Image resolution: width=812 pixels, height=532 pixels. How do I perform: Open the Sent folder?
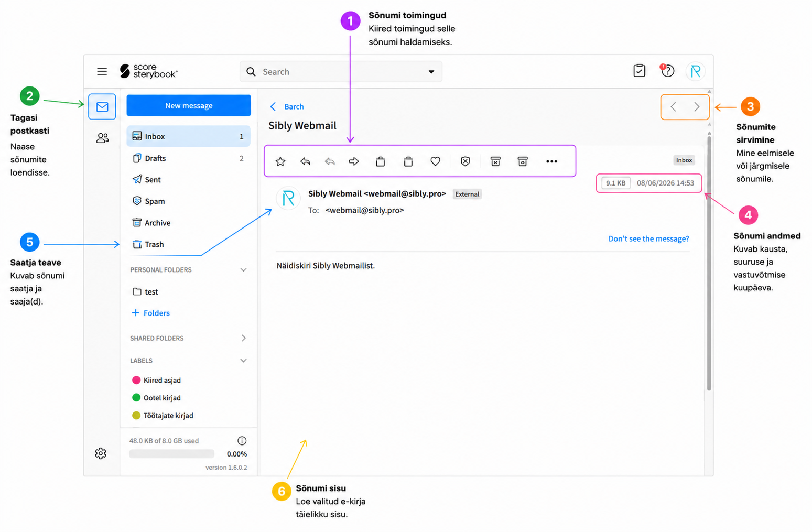pyautogui.click(x=188, y=180)
